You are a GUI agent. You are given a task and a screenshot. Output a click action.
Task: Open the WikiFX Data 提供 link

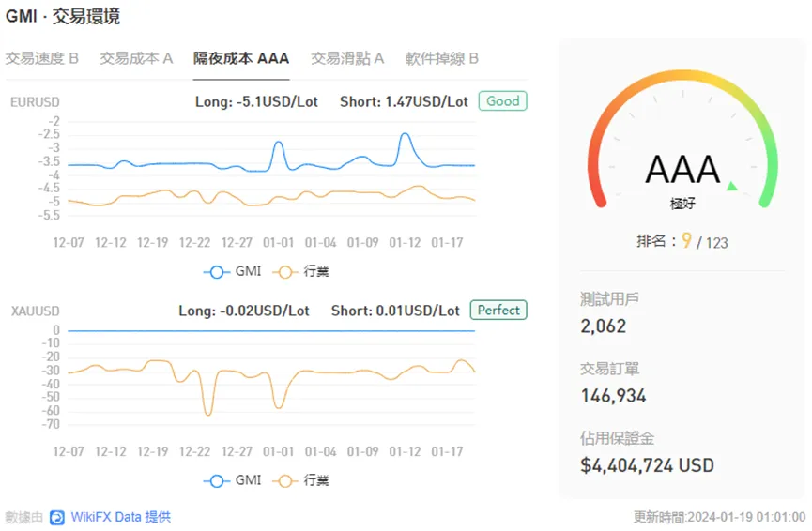pos(121,517)
